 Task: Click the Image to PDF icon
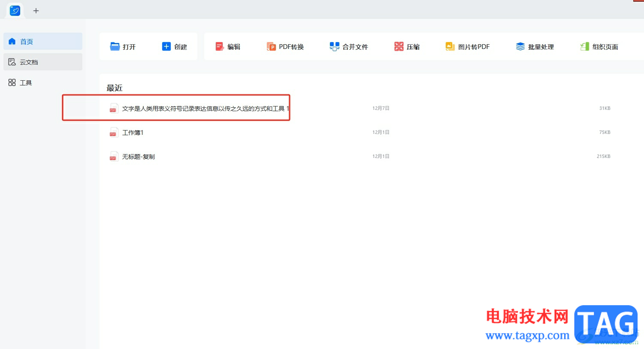pos(450,46)
